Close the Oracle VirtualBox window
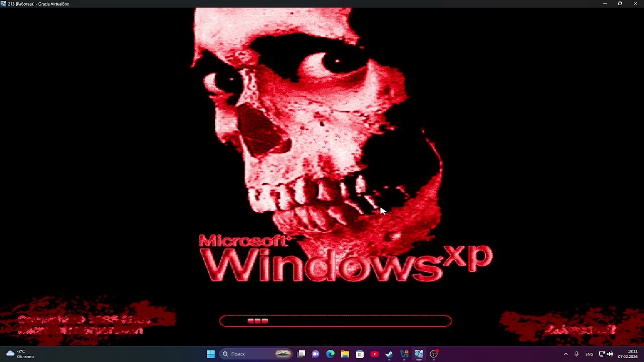 635,4
